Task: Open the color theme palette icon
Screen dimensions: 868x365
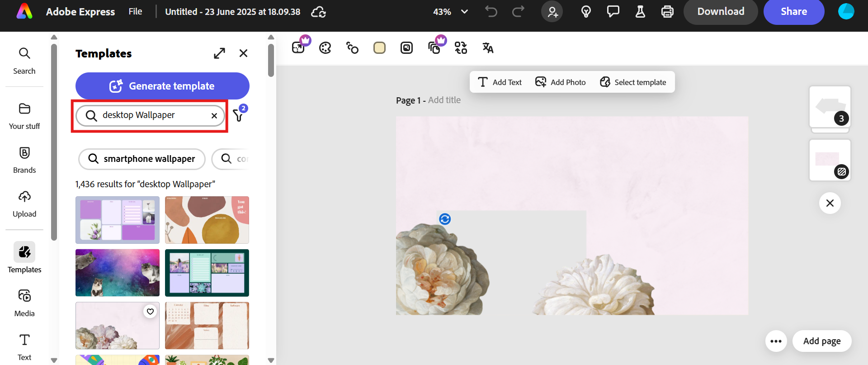Action: [325, 47]
